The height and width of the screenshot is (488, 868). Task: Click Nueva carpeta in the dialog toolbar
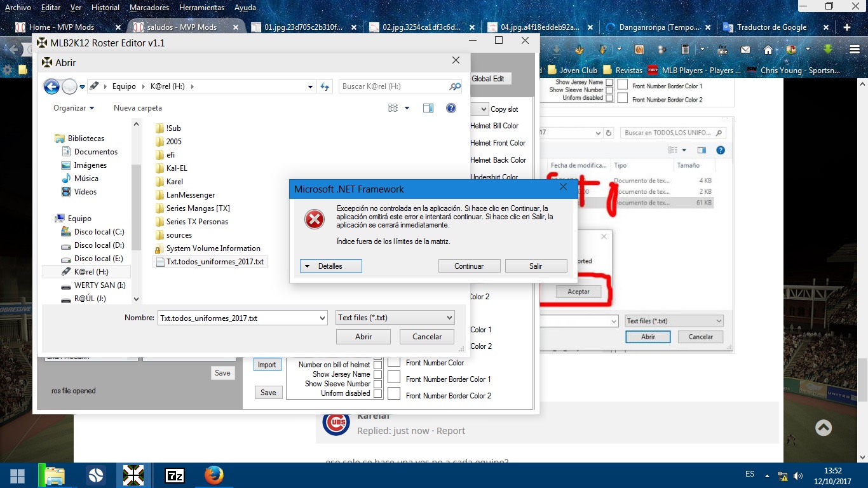(x=138, y=108)
